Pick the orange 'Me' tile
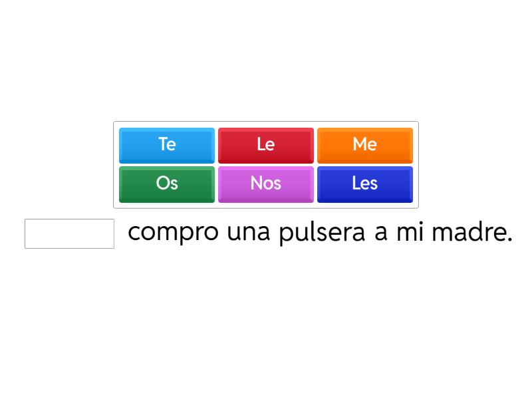 [364, 145]
